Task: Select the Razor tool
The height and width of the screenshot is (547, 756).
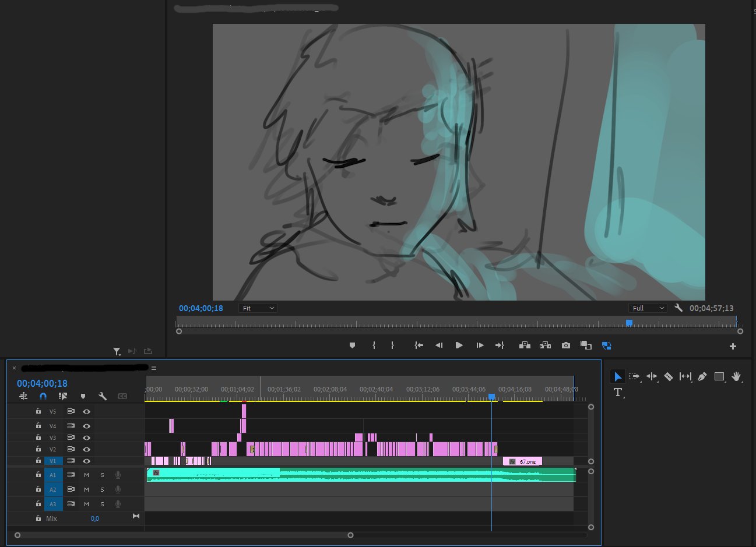Action: pyautogui.click(x=669, y=377)
